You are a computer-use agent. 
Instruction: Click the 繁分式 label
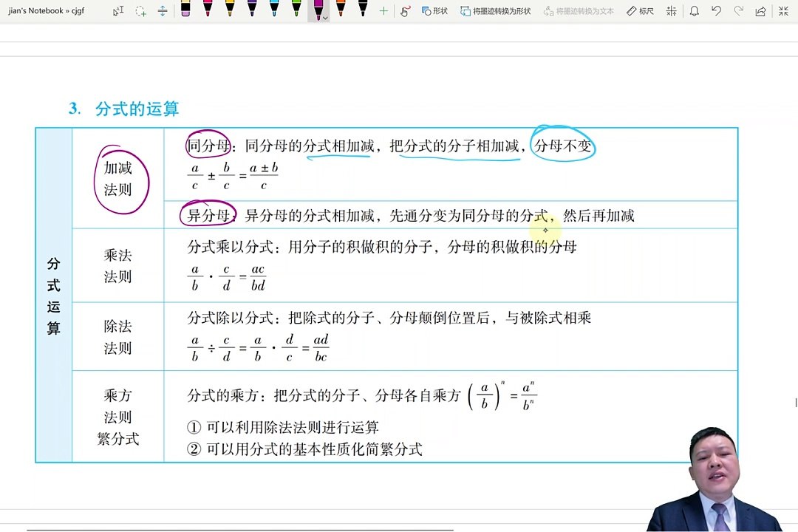pyautogui.click(x=117, y=439)
